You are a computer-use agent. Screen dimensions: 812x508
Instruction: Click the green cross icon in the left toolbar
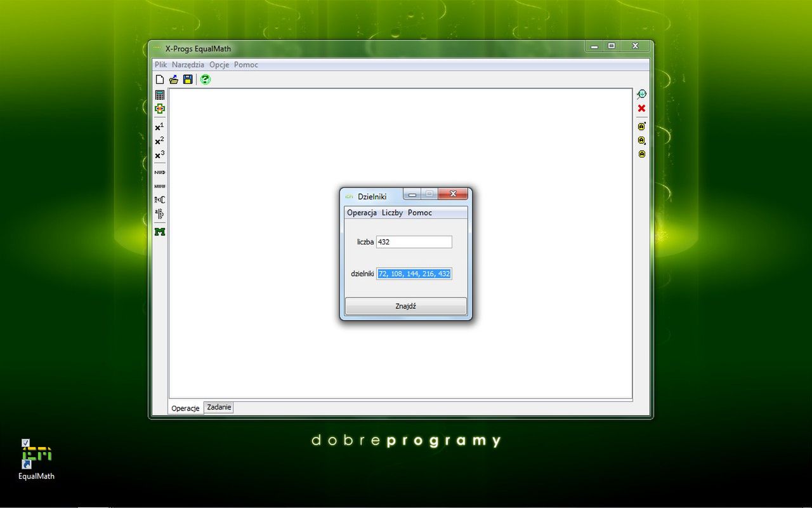(160, 109)
